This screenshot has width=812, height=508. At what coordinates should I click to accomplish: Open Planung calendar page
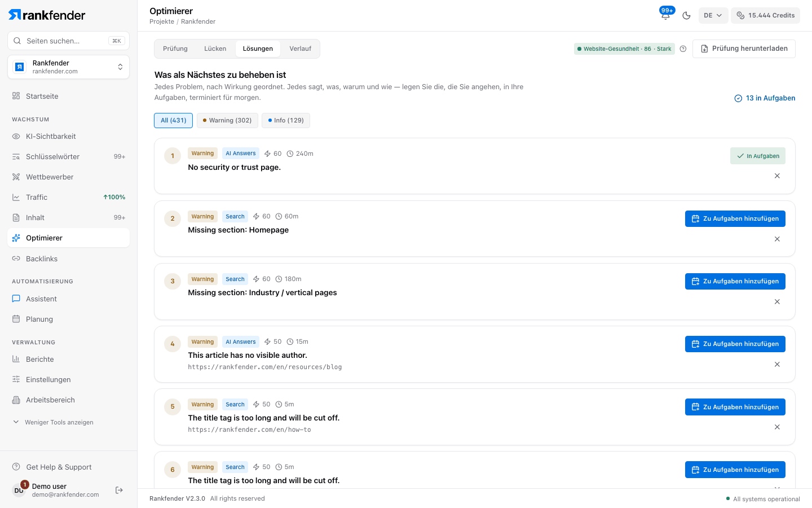(68, 319)
